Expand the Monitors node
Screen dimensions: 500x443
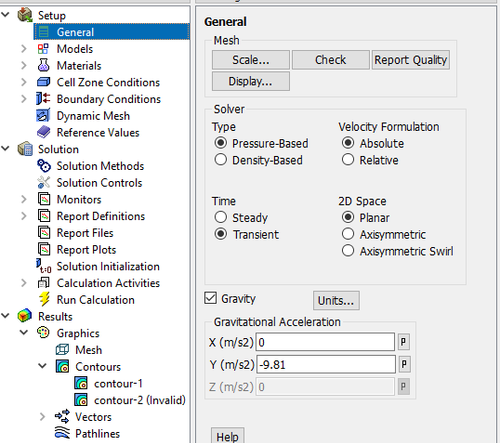click(x=24, y=199)
